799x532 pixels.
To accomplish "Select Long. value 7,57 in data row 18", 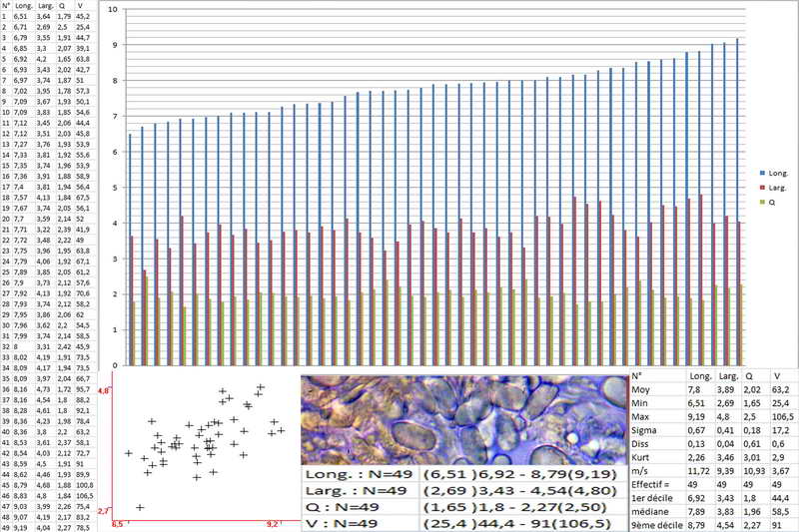I will [20, 198].
